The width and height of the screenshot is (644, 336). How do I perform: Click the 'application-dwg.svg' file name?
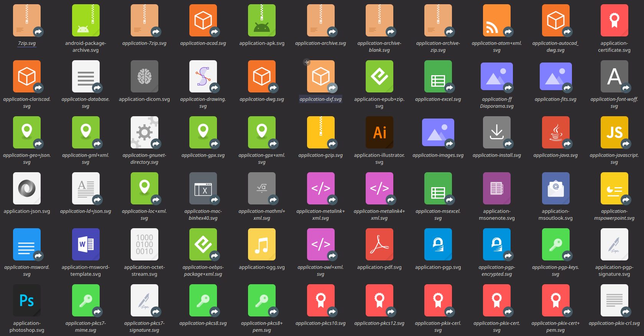[x=262, y=99]
